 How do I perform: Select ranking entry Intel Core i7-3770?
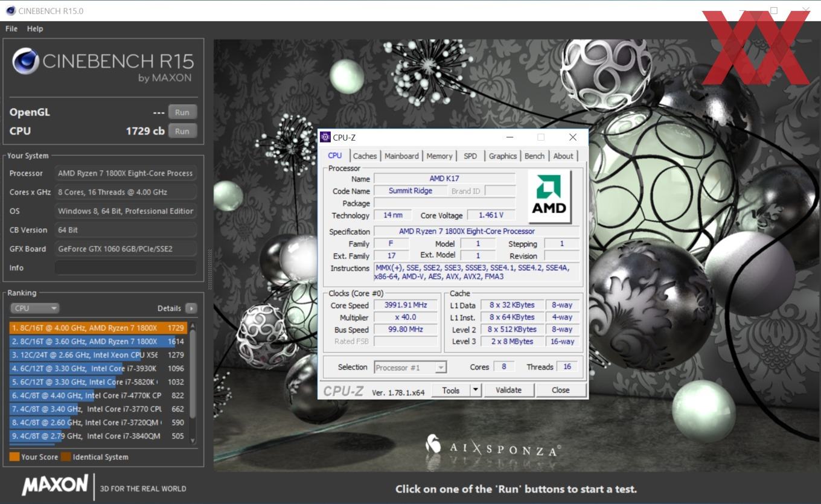point(98,409)
